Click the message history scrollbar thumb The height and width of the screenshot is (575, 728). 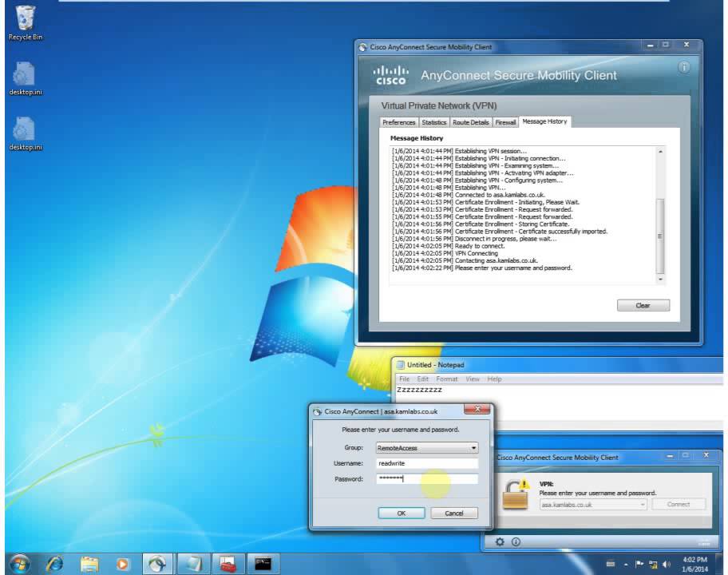coord(660,236)
